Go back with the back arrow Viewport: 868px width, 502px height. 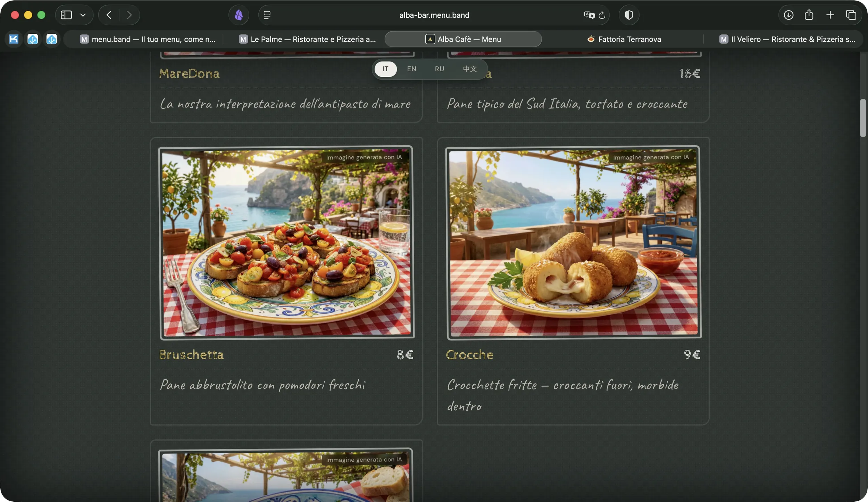tap(109, 15)
